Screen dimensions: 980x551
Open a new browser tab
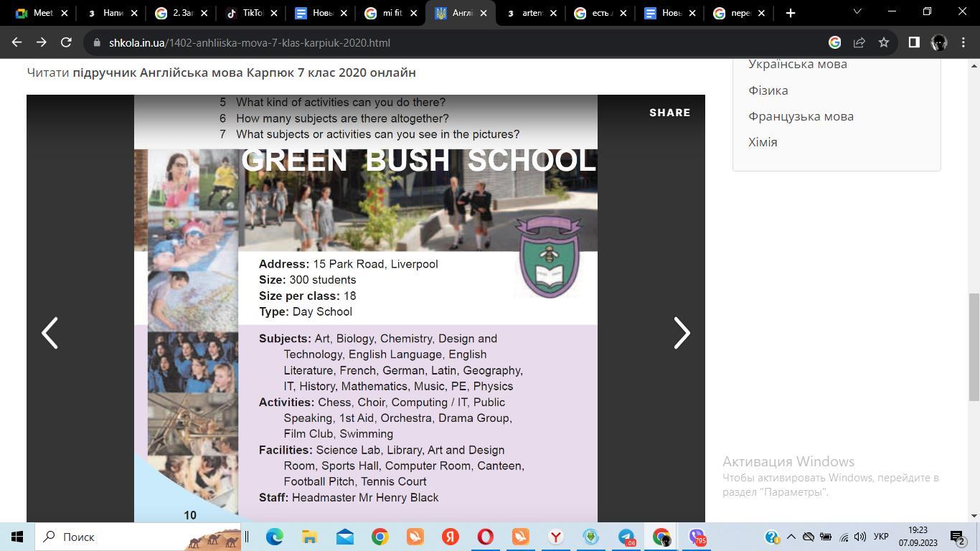point(790,13)
